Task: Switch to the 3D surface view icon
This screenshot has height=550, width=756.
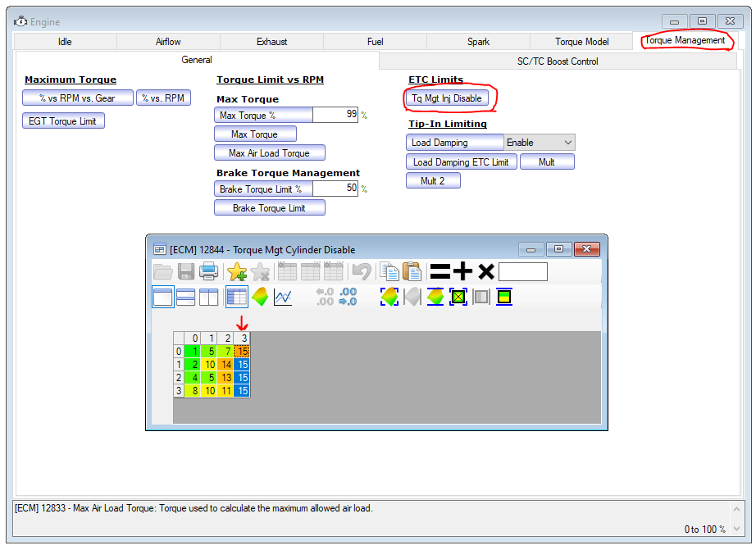Action: (x=260, y=297)
